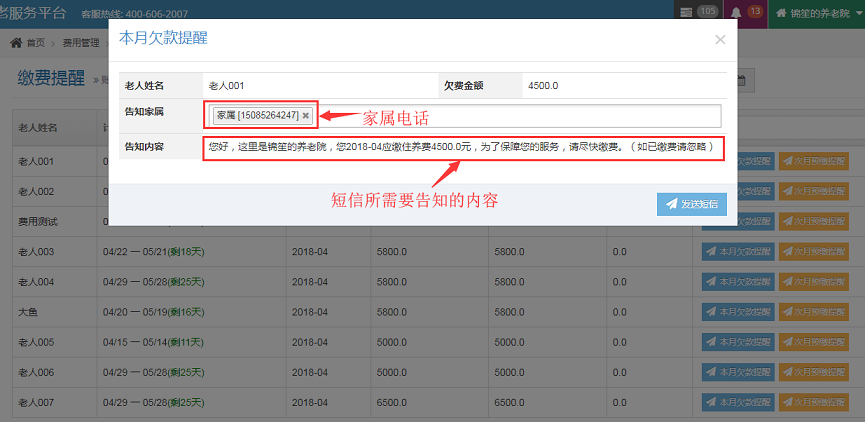This screenshot has height=422, width=865.
Task: Click the 发送短信 send button
Action: point(691,204)
